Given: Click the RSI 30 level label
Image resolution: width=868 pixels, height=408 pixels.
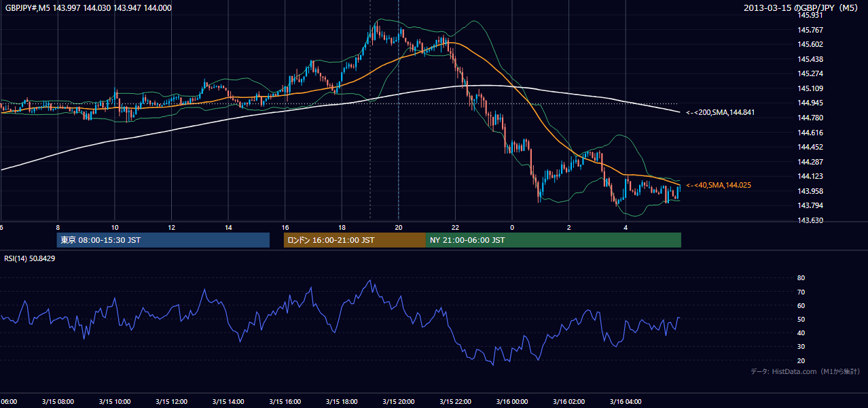Looking at the screenshot, I should pos(801,347).
